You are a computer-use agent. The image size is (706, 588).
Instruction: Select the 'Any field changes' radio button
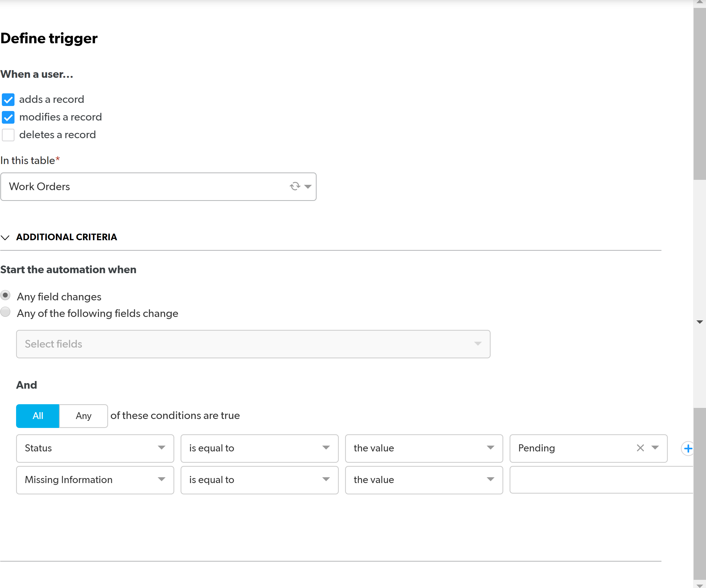(5, 295)
